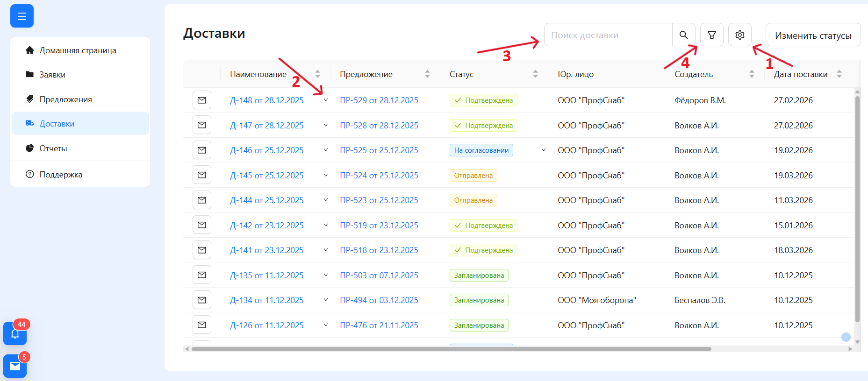Sort by Наименование column
868x381 pixels.
coord(317,74)
